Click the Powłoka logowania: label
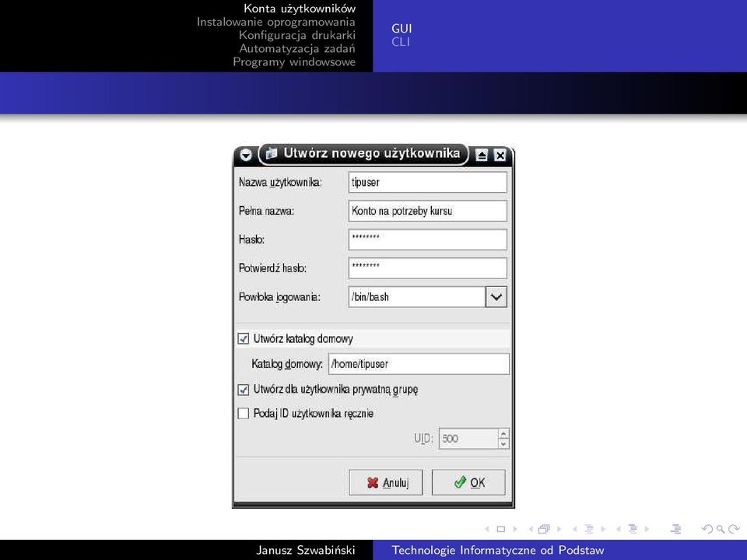 [x=279, y=297]
